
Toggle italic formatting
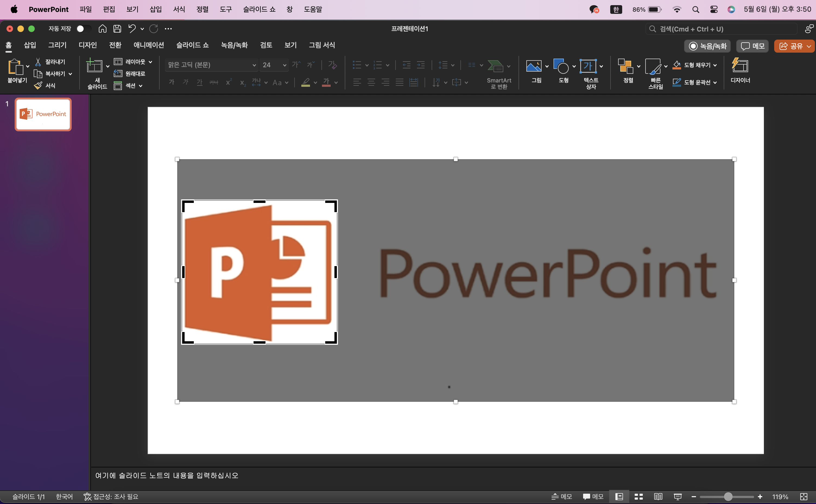click(185, 82)
